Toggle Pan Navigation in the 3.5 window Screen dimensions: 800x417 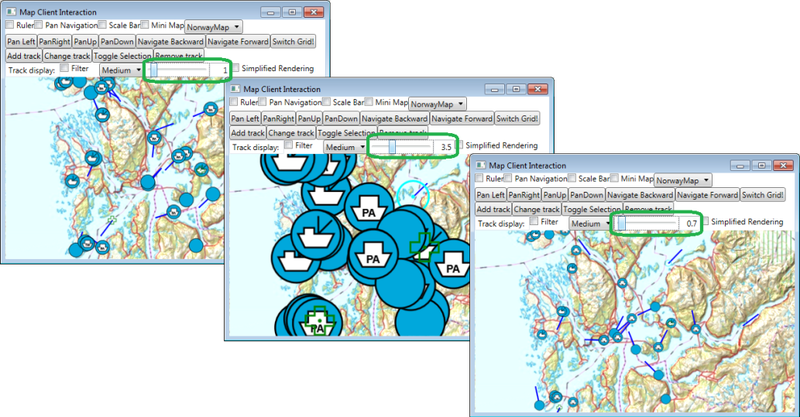pyautogui.click(x=263, y=102)
